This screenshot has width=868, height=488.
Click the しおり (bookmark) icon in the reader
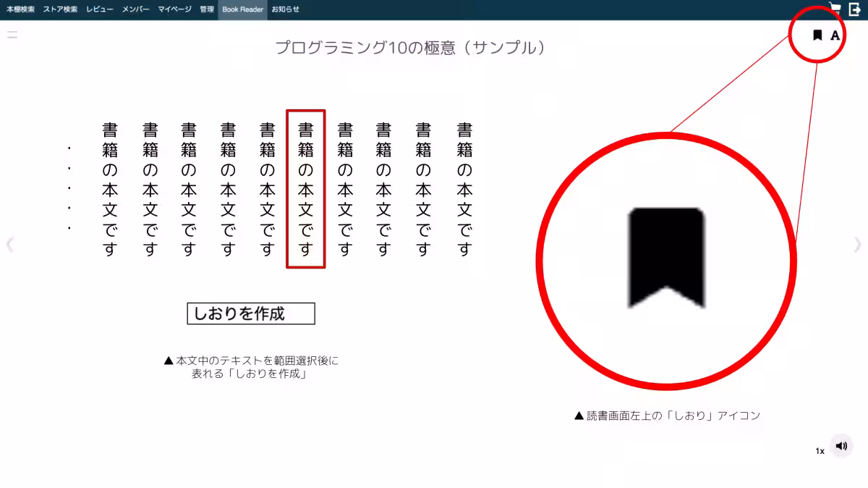coord(816,35)
